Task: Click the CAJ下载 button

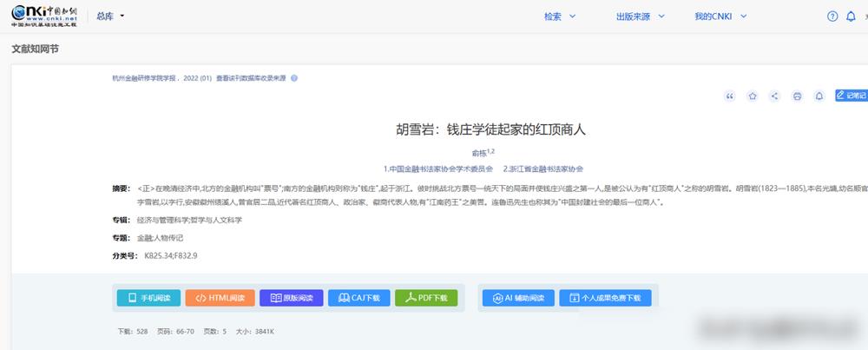Action: coord(358,298)
